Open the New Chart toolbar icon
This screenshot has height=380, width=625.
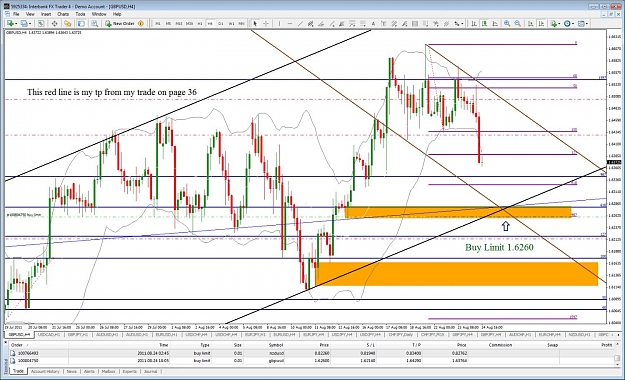coord(10,24)
